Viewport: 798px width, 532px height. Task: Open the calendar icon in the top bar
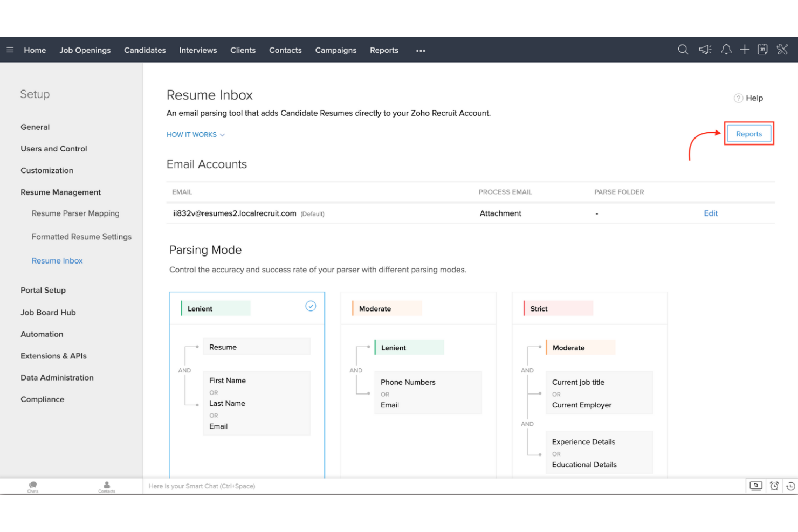(x=762, y=50)
